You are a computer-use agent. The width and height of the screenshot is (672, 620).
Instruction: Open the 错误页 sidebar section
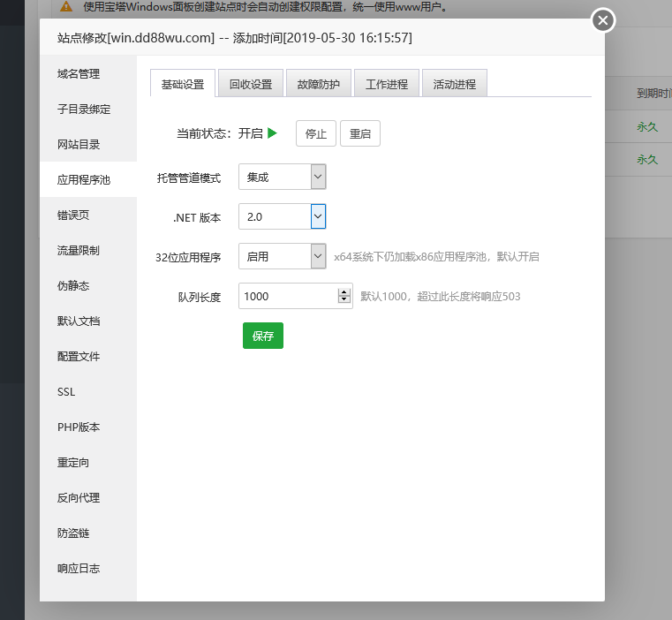click(88, 215)
